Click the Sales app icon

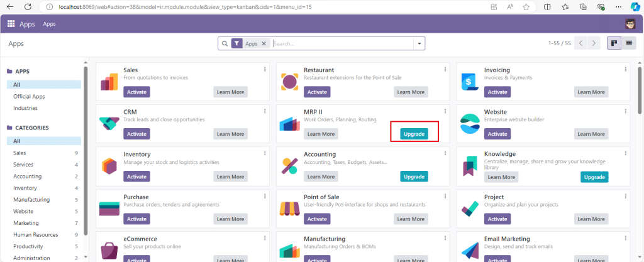click(109, 82)
